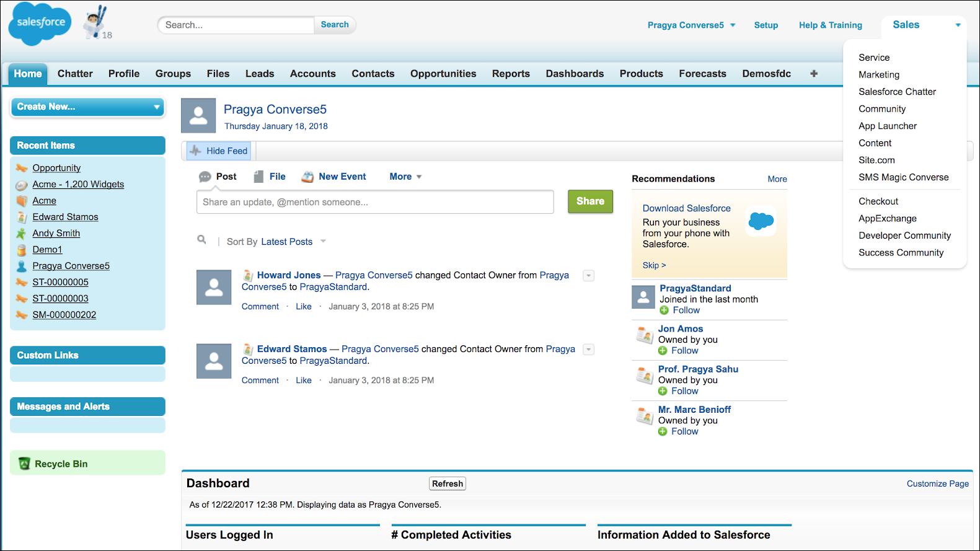Go to the Leads tab

(x=260, y=73)
